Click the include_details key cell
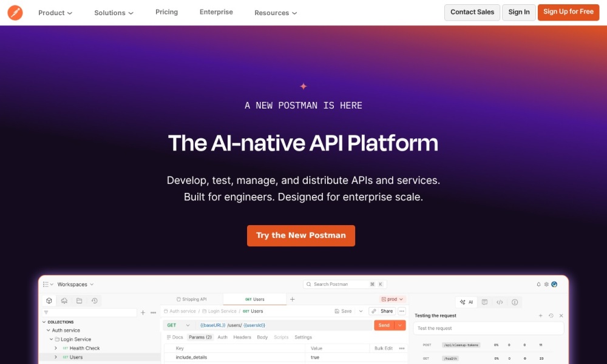 [234, 357]
